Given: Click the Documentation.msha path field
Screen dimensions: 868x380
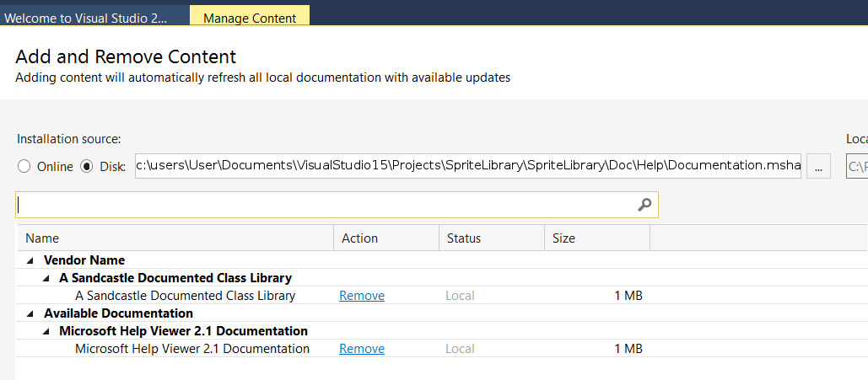Looking at the screenshot, I should coord(468,165).
